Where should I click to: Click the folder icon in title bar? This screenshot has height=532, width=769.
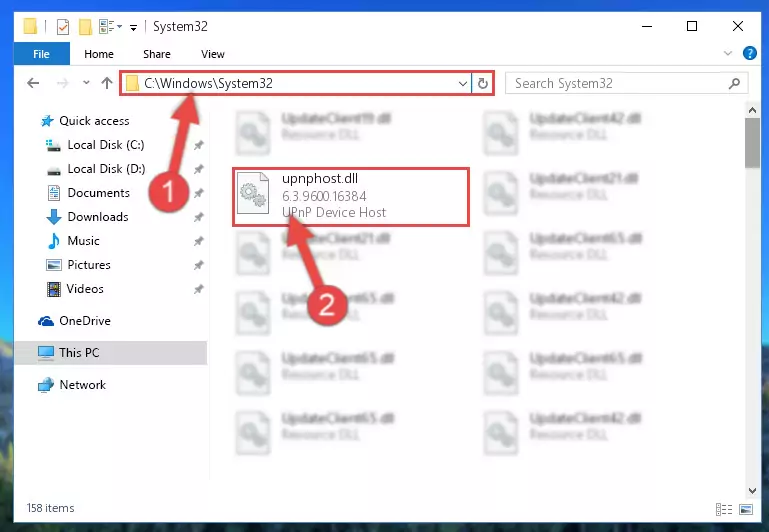click(x=30, y=26)
